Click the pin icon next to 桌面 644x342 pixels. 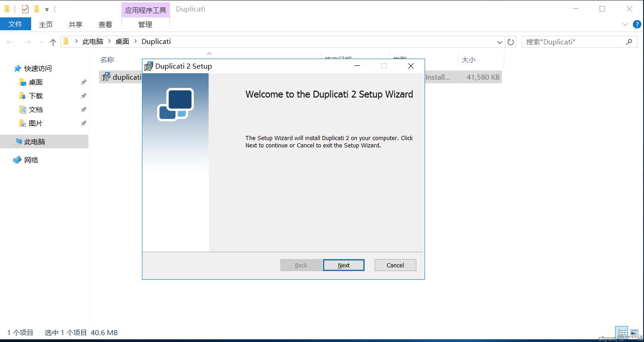(x=83, y=82)
